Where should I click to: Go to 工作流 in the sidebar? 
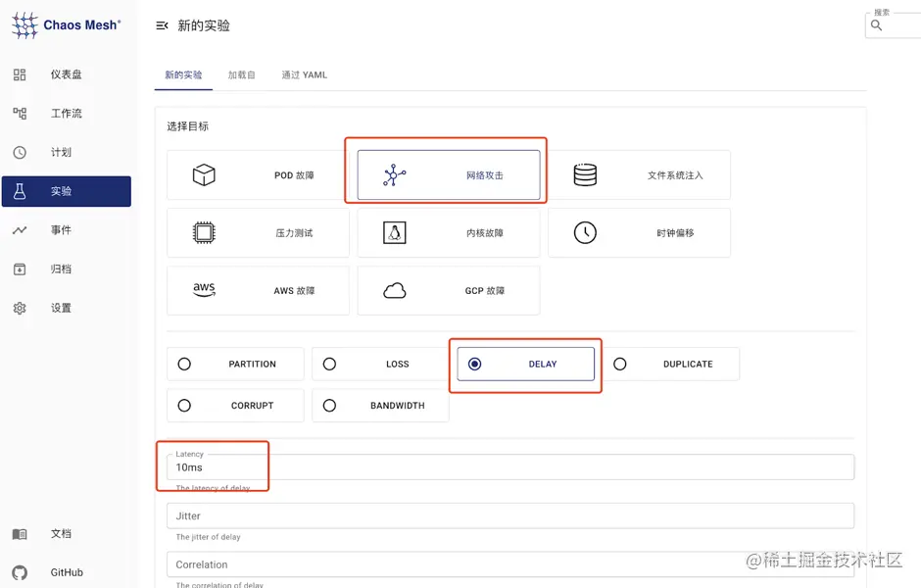67,113
